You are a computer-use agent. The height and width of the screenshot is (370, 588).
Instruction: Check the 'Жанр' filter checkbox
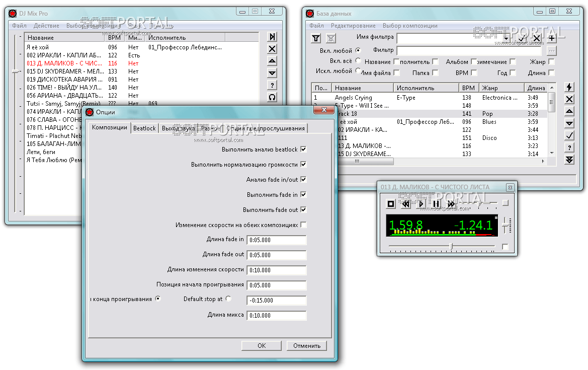click(x=551, y=61)
